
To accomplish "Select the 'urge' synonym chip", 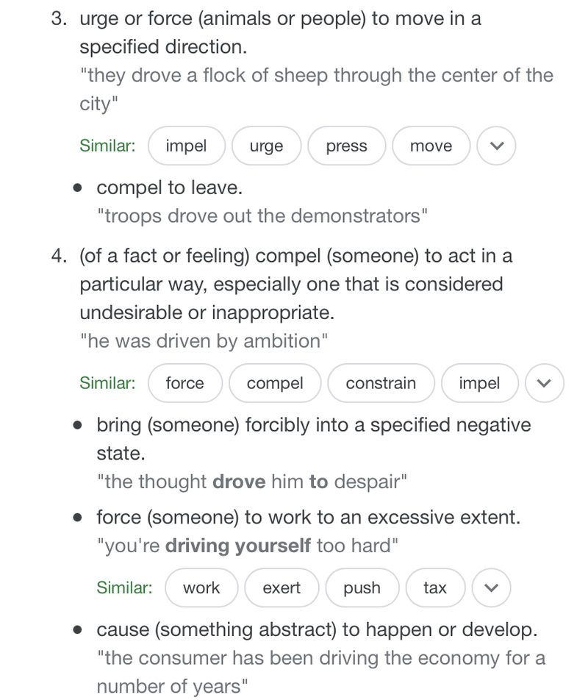I will click(266, 146).
